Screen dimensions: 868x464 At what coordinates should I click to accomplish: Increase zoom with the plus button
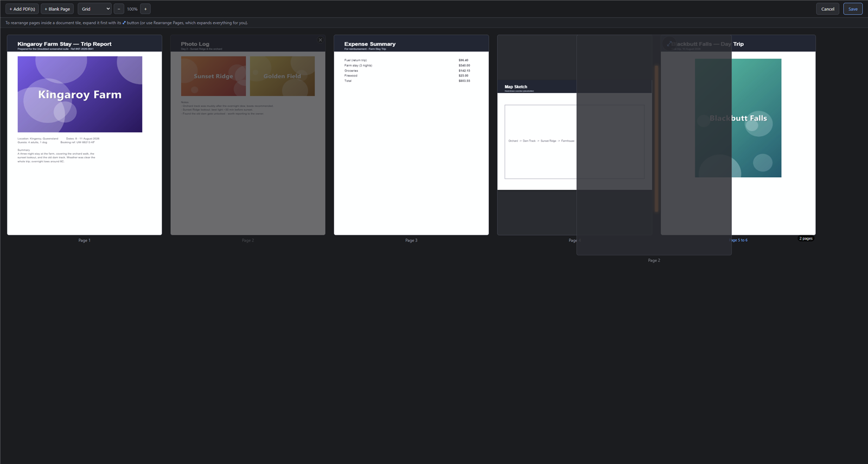[x=145, y=9]
